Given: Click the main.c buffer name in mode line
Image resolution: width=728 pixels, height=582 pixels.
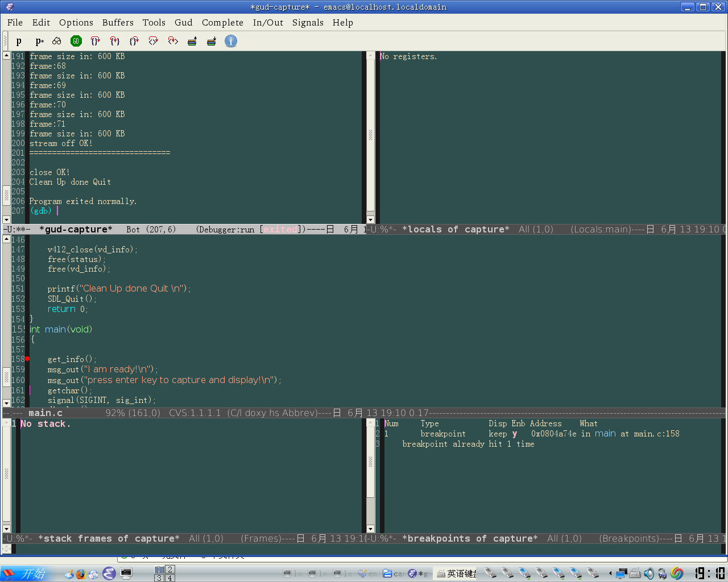Looking at the screenshot, I should [x=45, y=413].
